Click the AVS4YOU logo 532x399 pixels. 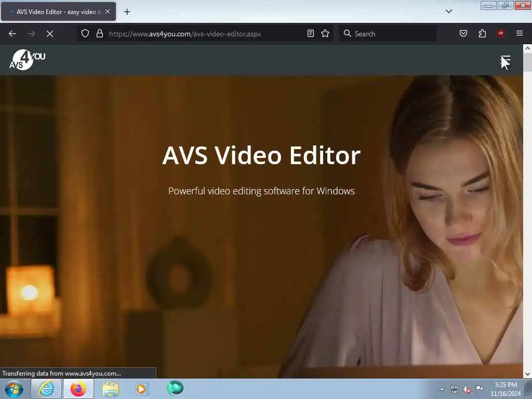pos(27,60)
